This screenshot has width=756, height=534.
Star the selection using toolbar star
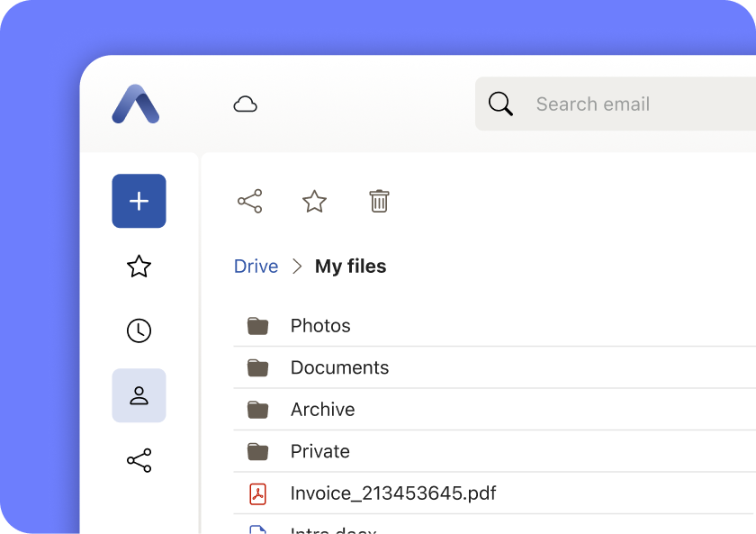coord(314,201)
